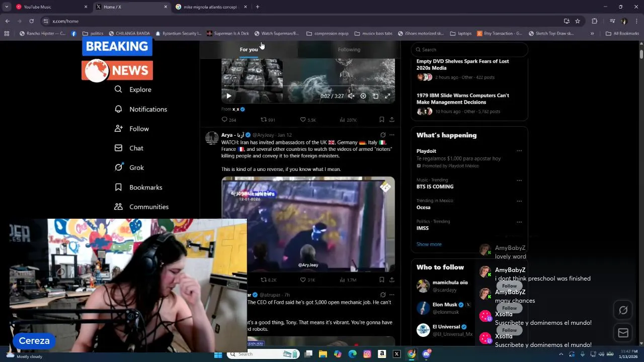The height and width of the screenshot is (362, 644).
Task: Open the BTS IS COMING trend
Action: 435,187
